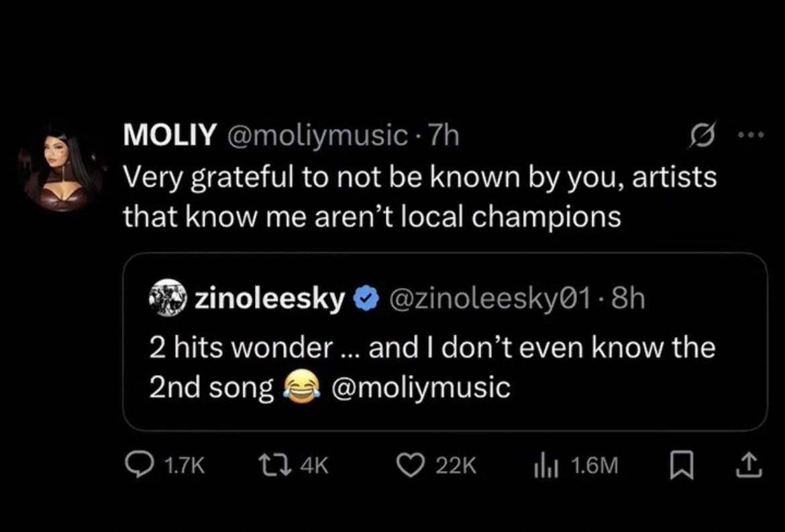Click the reply speech bubble icon

(x=138, y=465)
